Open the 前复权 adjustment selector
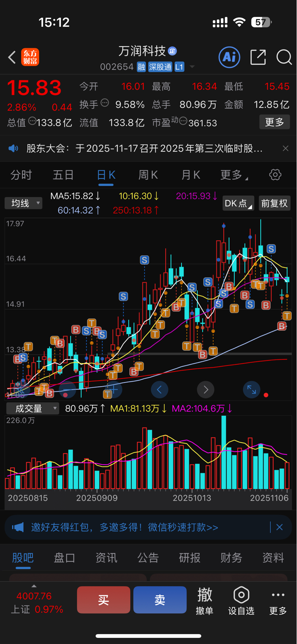Image resolution: width=297 pixels, height=644 pixels. [275, 203]
